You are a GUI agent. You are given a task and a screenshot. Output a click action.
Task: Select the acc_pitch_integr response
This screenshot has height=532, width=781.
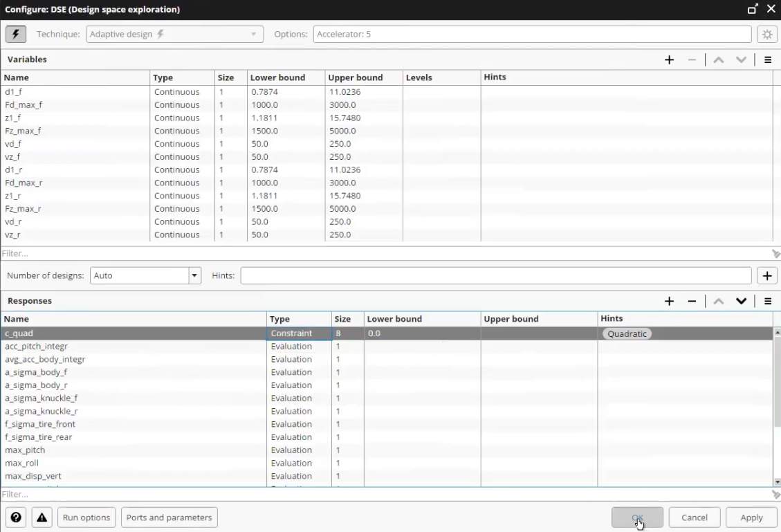click(x=37, y=346)
